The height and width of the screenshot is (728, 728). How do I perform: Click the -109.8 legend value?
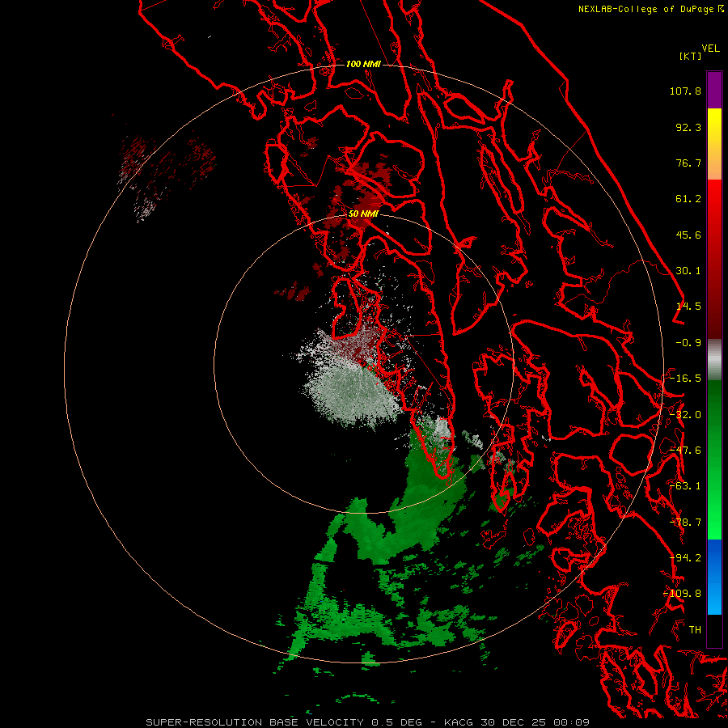683,594
